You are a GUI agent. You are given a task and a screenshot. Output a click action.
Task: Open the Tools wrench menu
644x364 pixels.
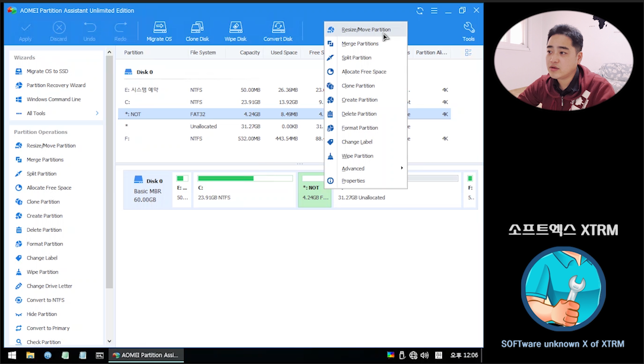pyautogui.click(x=468, y=31)
